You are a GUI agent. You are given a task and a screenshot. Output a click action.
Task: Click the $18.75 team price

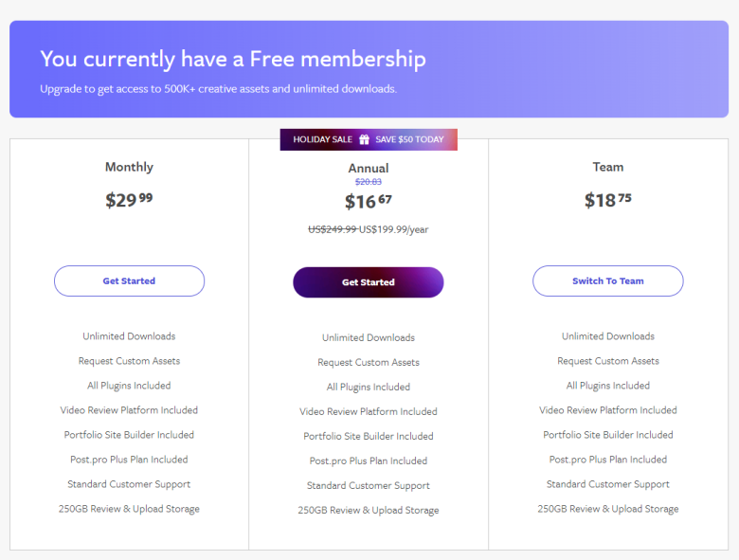tap(608, 200)
